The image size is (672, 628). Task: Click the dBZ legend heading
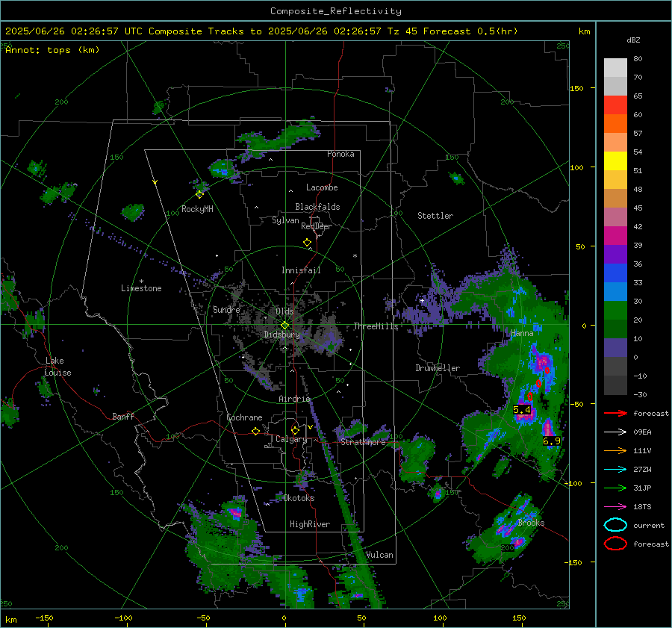pos(633,40)
